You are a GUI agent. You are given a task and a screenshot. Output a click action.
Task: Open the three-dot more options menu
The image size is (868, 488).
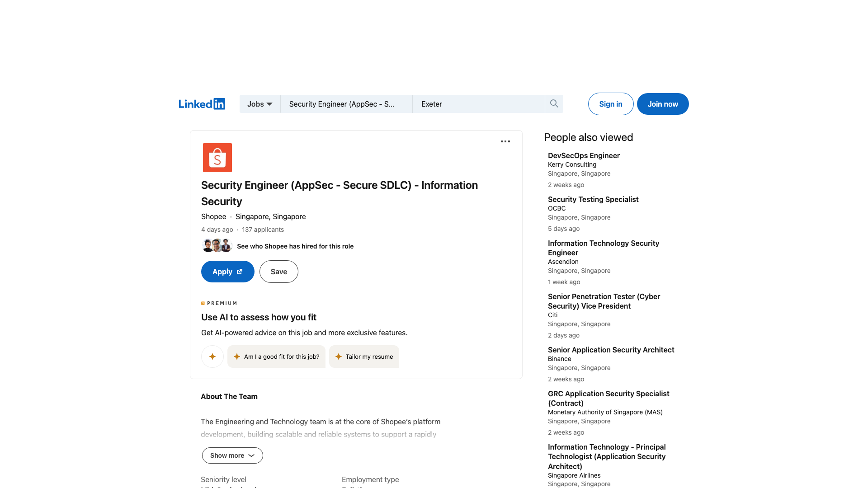coord(505,141)
